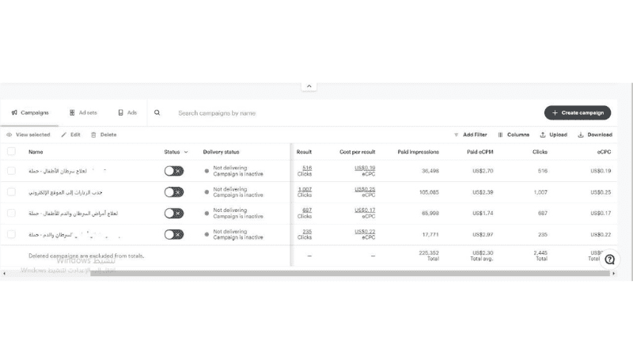The width and height of the screenshot is (633, 364).
Task: Click the Create campaign button
Action: 578,113
